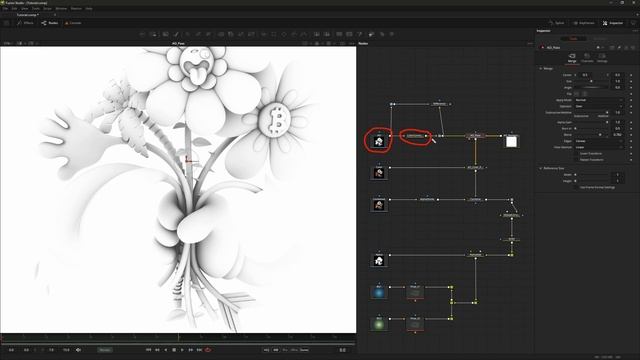Toggle the Effects library panel
The height and width of the screenshot is (360, 640).
25,23
